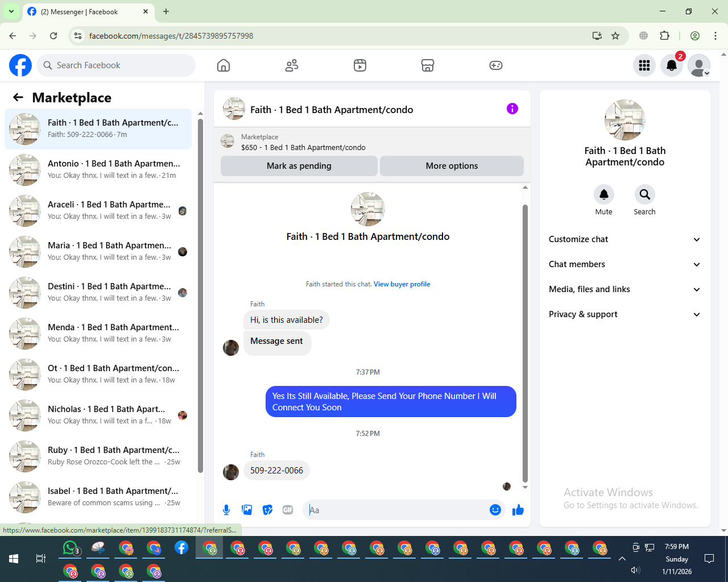Open the $650 1 Bed 1 Bath listing link
Image resolution: width=728 pixels, height=582 pixels.
[x=303, y=148]
